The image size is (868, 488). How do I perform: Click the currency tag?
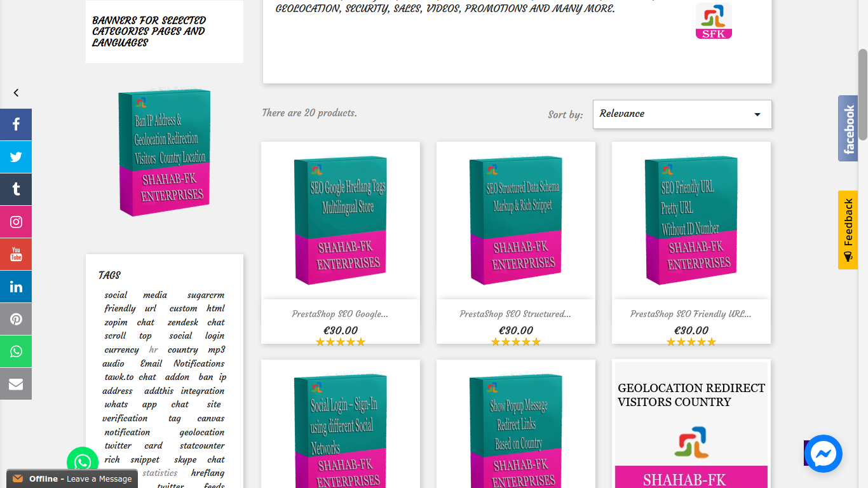click(121, 349)
